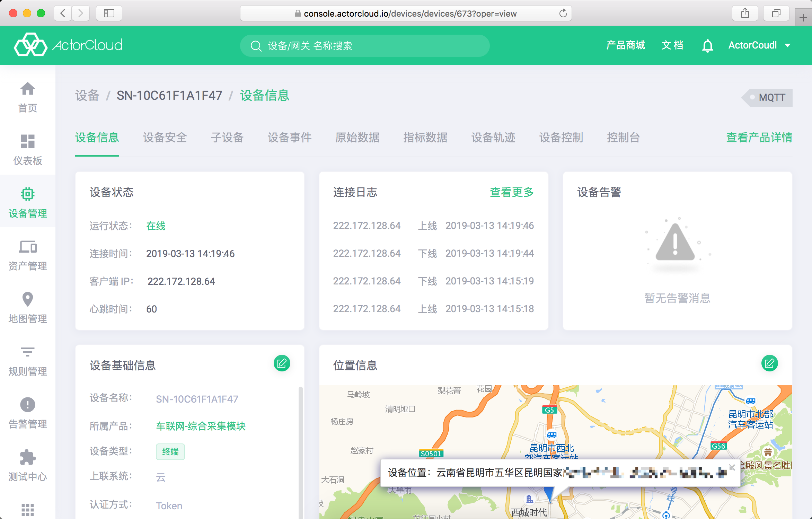Click log entry 上线 2019-03-13 14:19:46
The width and height of the screenshot is (812, 519).
point(433,226)
